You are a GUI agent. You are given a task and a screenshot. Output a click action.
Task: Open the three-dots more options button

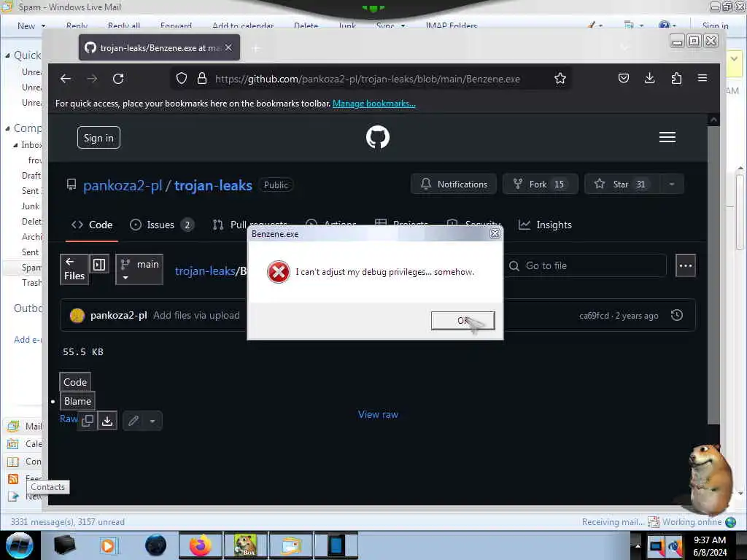pos(686,265)
